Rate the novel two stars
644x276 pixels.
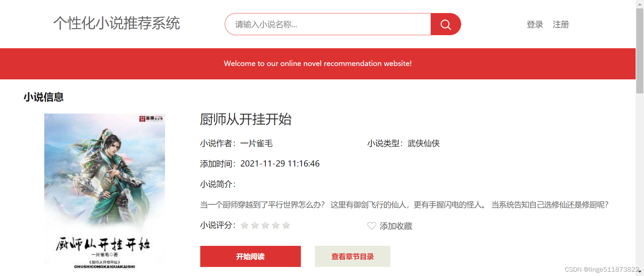255,225
